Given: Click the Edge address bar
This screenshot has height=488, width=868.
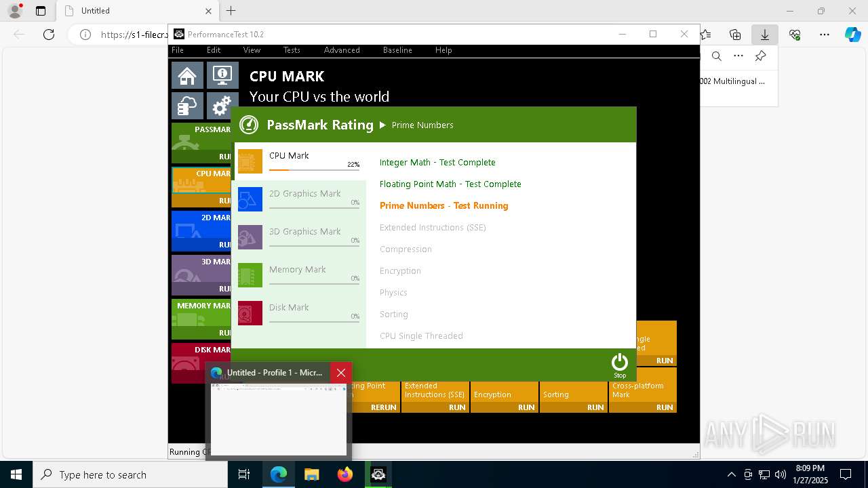Looking at the screenshot, I should (x=134, y=35).
